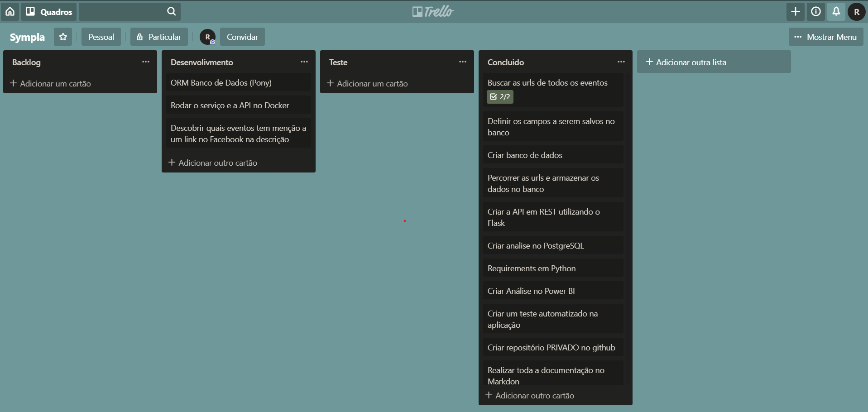This screenshot has height=412, width=868.
Task: Open card Criar um teste automatizado
Action: pos(553,319)
